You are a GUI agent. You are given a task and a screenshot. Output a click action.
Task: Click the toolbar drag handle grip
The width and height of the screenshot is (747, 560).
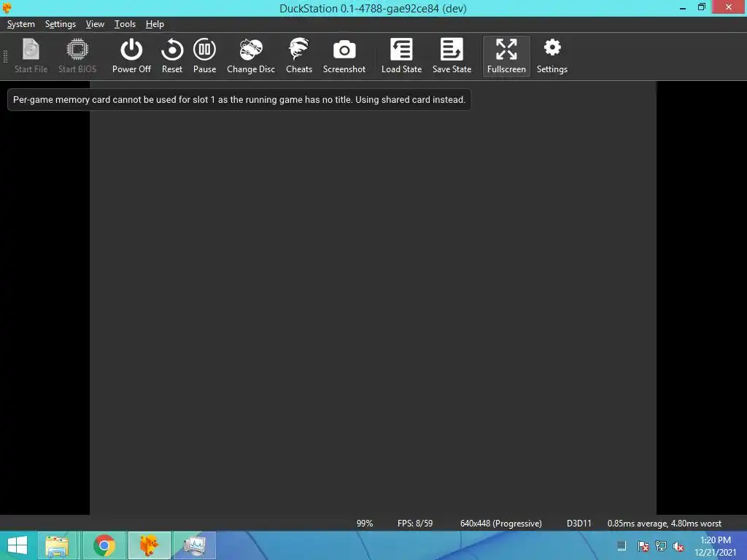point(5,56)
